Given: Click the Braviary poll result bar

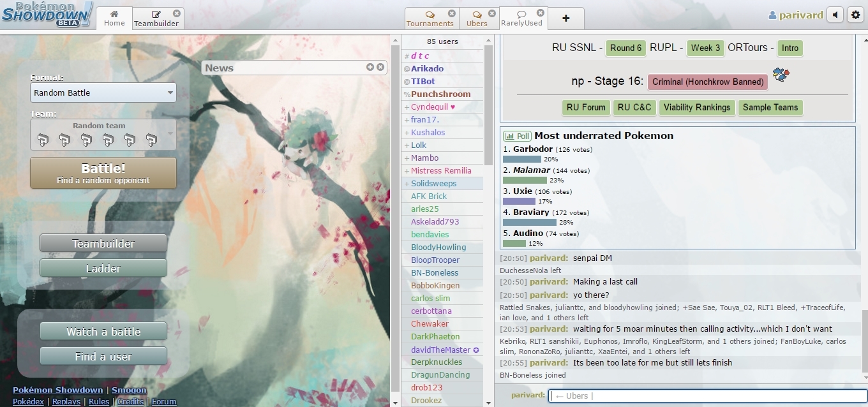Looking at the screenshot, I should 530,223.
